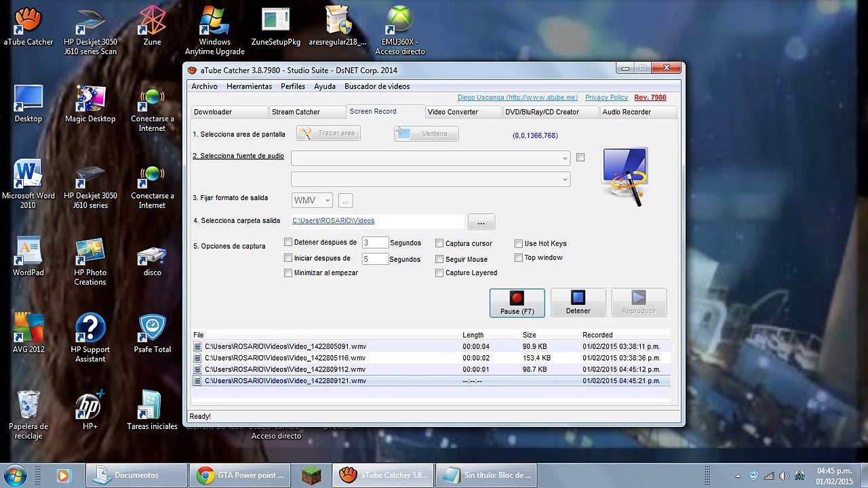Click the screen recorder monitor icon
Screen dimensions: 868x488
click(x=625, y=176)
